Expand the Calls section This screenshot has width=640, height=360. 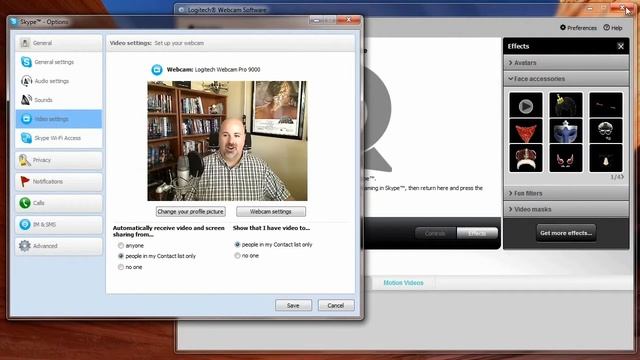[59, 203]
